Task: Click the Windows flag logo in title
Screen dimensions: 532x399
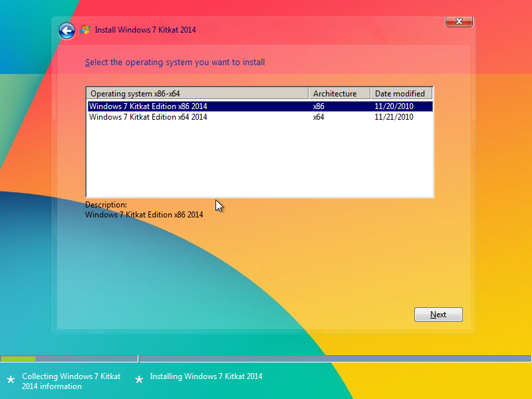Action: pos(85,30)
